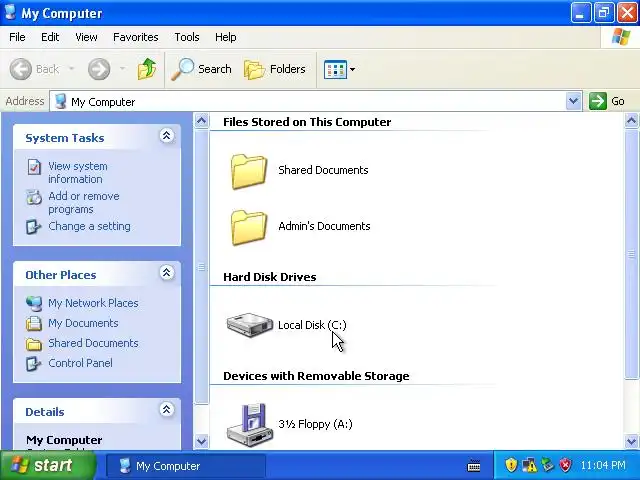Click the Windows flag logo in menu bar
This screenshot has height=480, width=640.
point(621,37)
